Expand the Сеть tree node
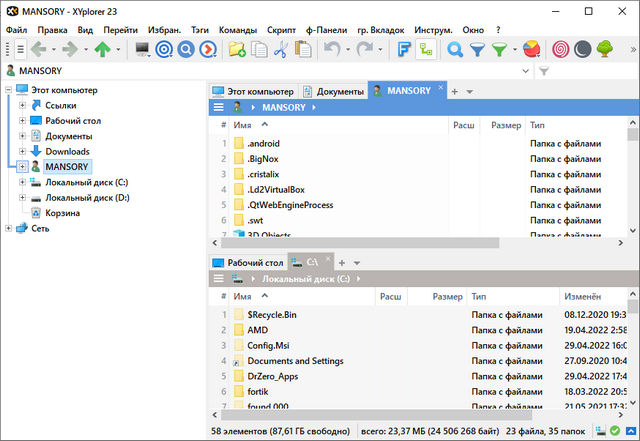 [9, 228]
